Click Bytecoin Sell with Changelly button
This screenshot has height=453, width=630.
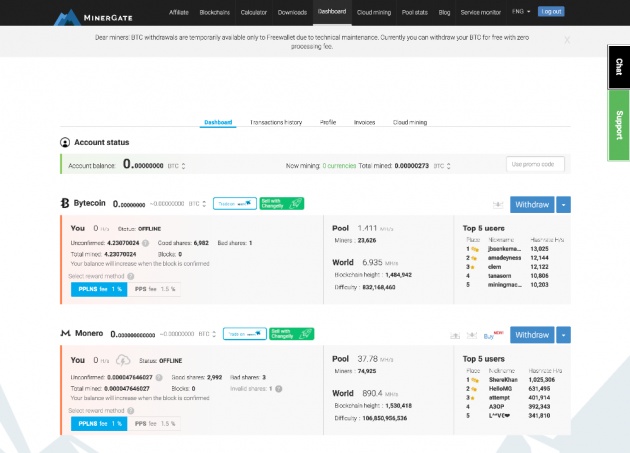[282, 203]
